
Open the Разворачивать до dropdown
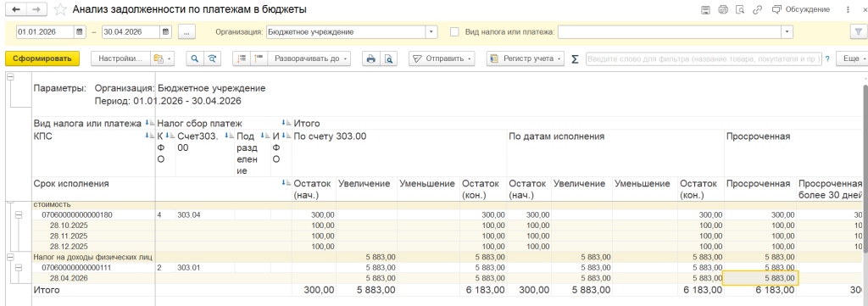click(309, 58)
